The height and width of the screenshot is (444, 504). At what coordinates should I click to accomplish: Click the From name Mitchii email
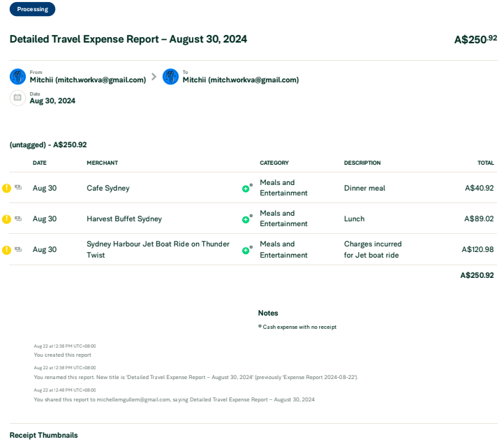click(x=88, y=80)
